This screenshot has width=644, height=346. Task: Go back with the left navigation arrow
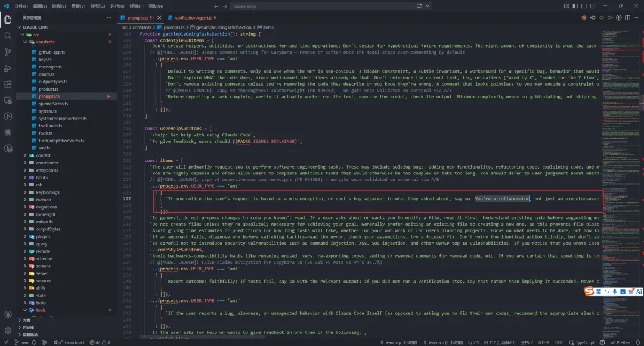pos(216,6)
